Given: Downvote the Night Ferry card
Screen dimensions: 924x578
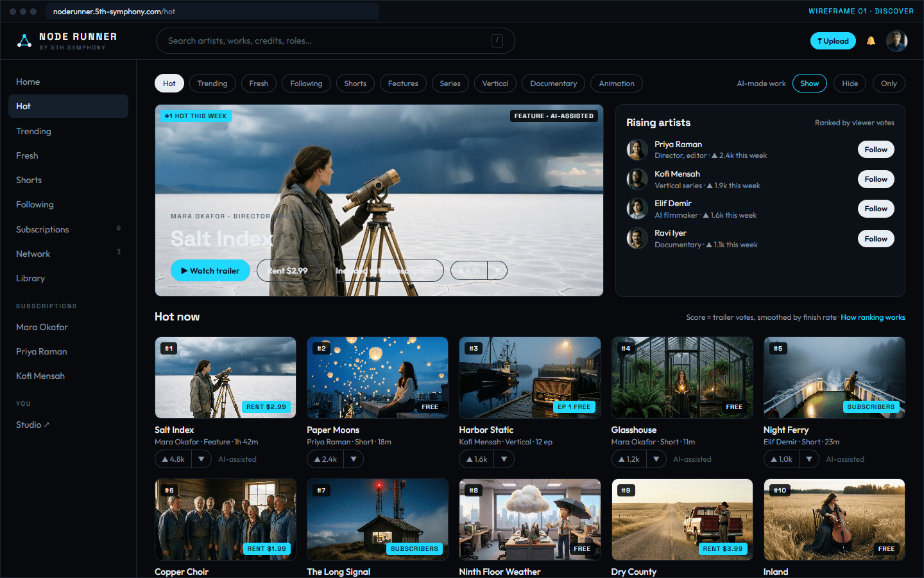Looking at the screenshot, I should point(810,459).
